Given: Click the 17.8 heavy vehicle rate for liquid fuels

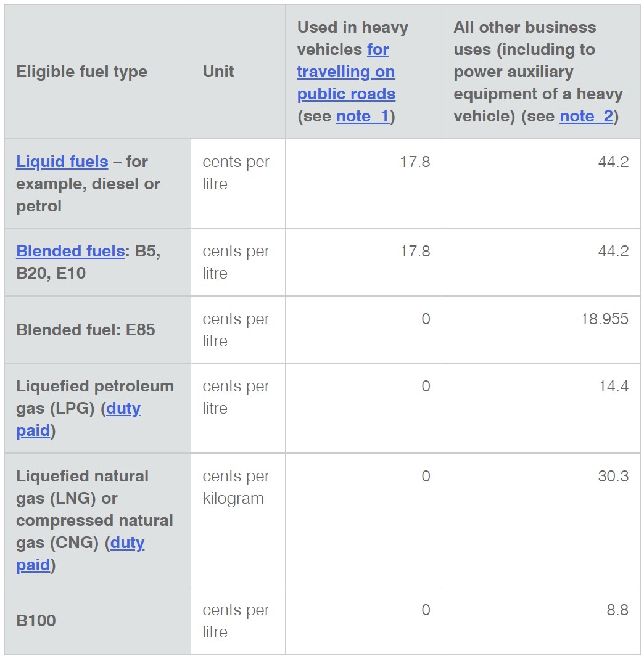Looking at the screenshot, I should [x=415, y=162].
